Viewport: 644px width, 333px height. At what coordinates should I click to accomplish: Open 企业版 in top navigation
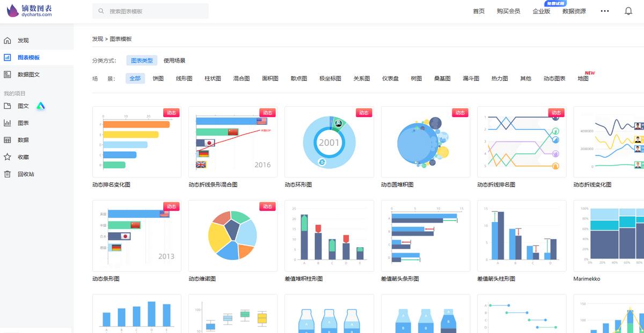click(541, 11)
